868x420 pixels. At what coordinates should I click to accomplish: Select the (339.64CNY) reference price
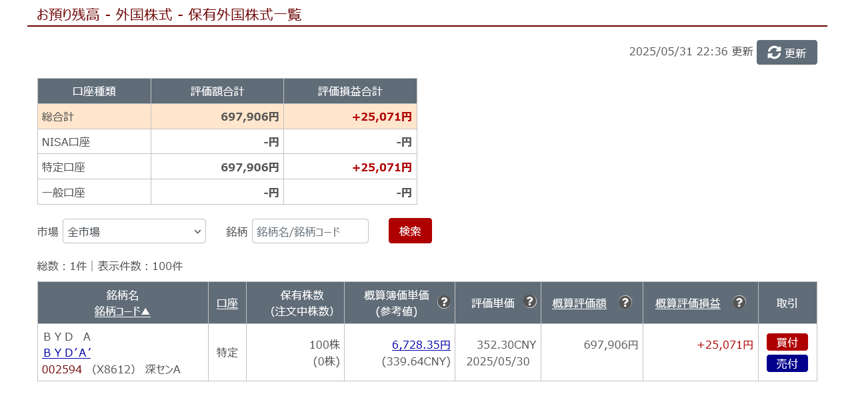[416, 361]
